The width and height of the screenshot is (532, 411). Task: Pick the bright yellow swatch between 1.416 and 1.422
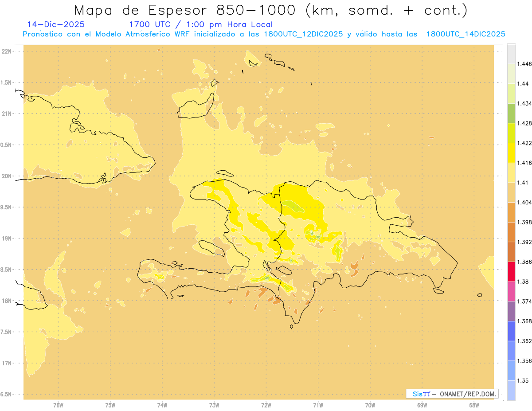(x=511, y=153)
